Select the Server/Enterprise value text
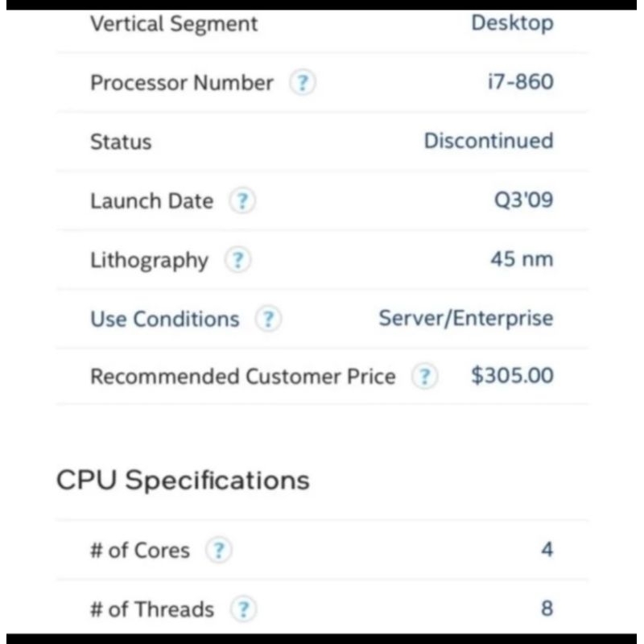The width and height of the screenshot is (644, 644). click(465, 319)
